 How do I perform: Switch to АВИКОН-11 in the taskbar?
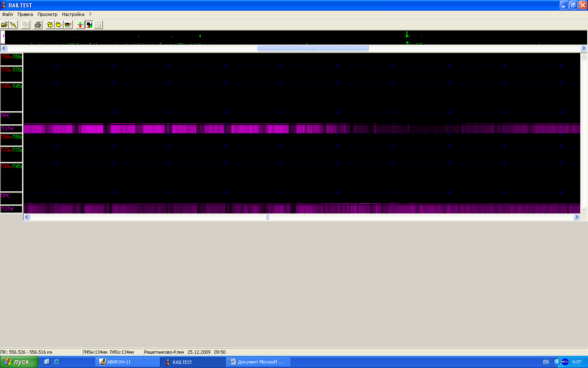pos(127,362)
